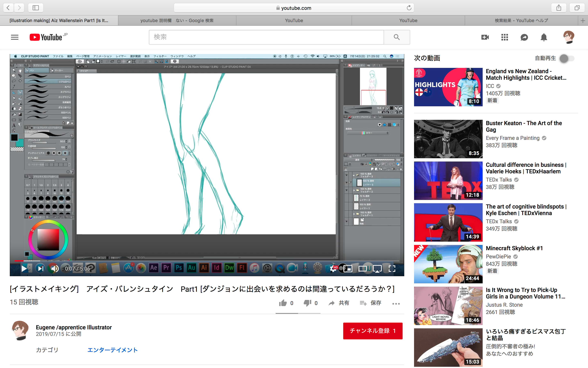
Task: Click the PewDiePie channel name
Action: point(498,257)
